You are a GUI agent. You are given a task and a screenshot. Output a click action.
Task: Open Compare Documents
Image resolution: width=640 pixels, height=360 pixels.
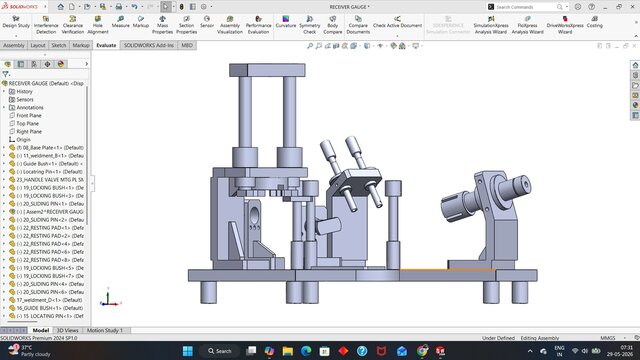point(358,25)
